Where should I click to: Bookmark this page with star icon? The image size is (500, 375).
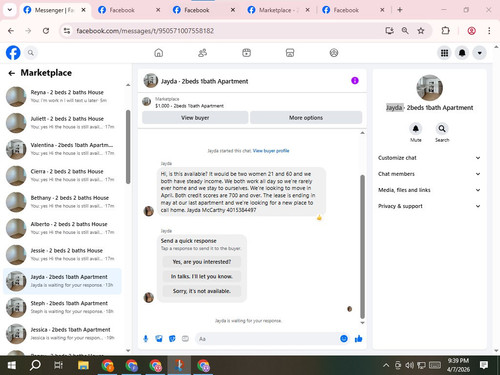coord(421,31)
